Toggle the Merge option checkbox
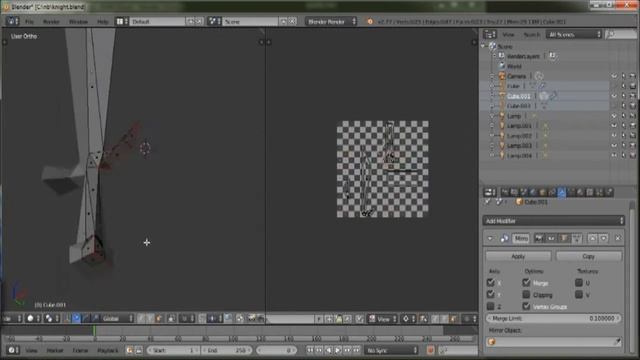This screenshot has height=360, width=640. 526,282
